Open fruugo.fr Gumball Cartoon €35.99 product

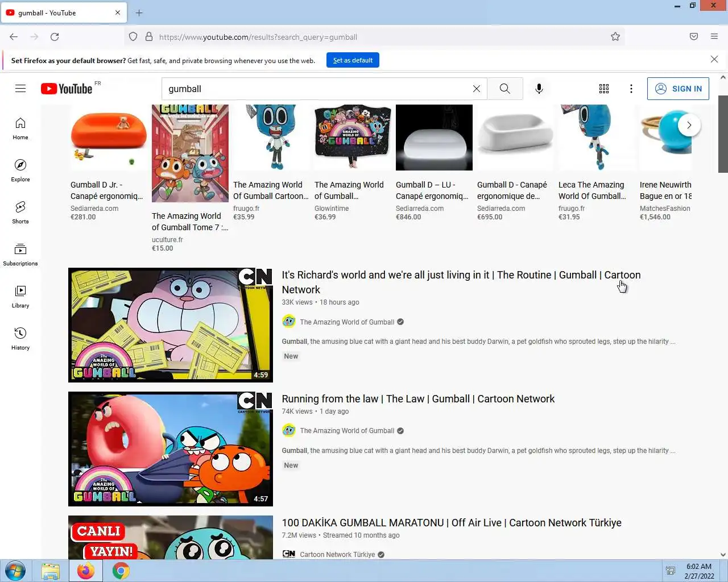coord(271,163)
